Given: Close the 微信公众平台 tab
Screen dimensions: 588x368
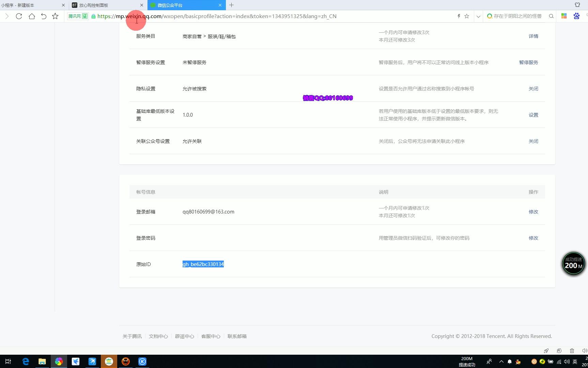Looking at the screenshot, I should click(x=220, y=5).
